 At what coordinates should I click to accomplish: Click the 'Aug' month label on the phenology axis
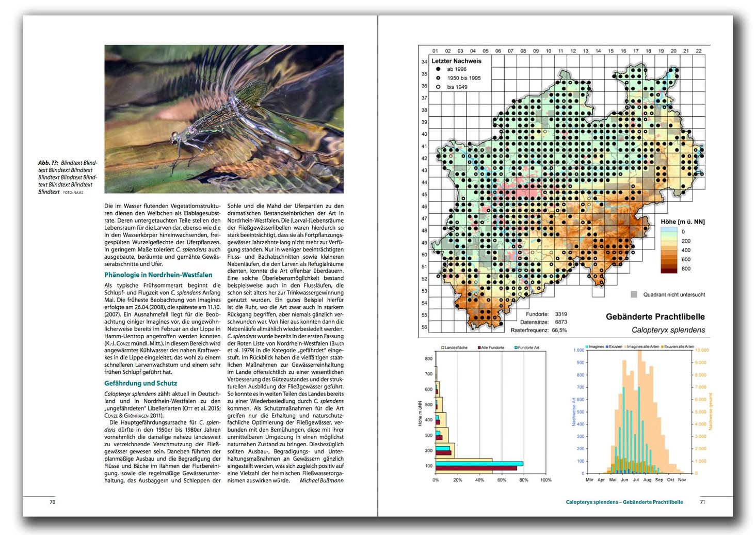[647, 480]
